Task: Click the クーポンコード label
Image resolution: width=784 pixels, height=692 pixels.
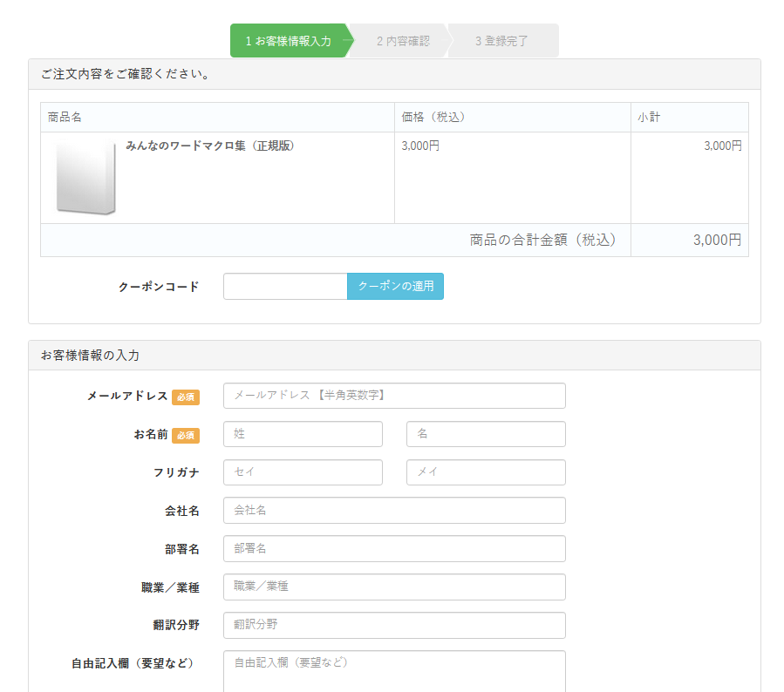Action: point(159,287)
